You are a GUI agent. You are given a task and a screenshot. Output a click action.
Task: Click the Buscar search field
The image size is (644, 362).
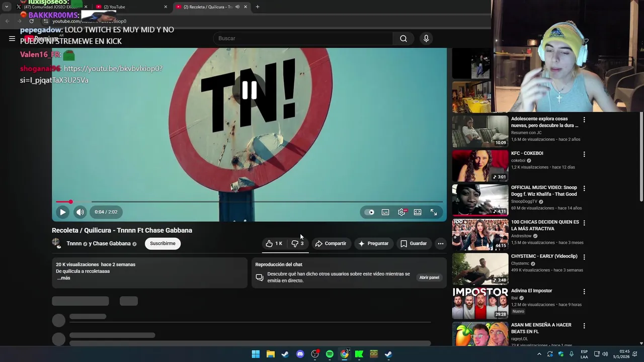tap(303, 38)
